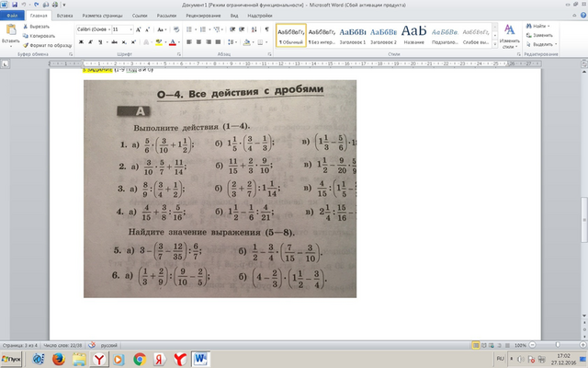This screenshot has height=368, width=588.
Task: Click Replace (Заменить)
Action: coord(539,35)
